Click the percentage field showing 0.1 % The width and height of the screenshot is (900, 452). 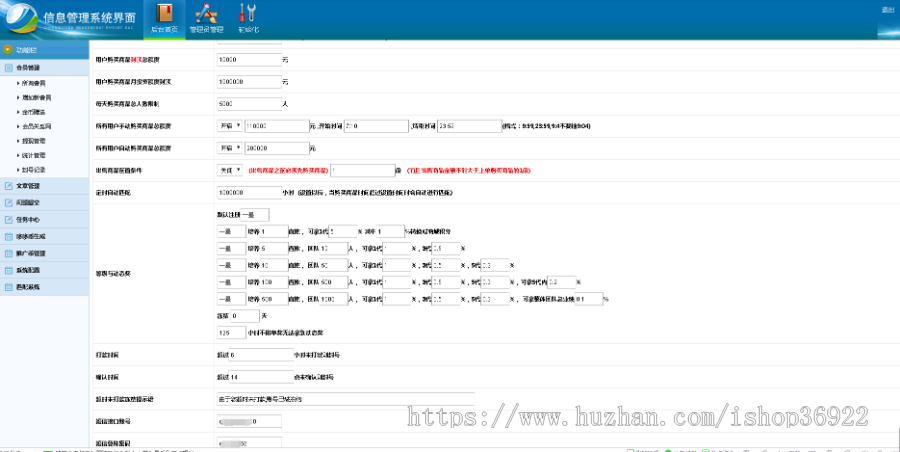(x=588, y=299)
